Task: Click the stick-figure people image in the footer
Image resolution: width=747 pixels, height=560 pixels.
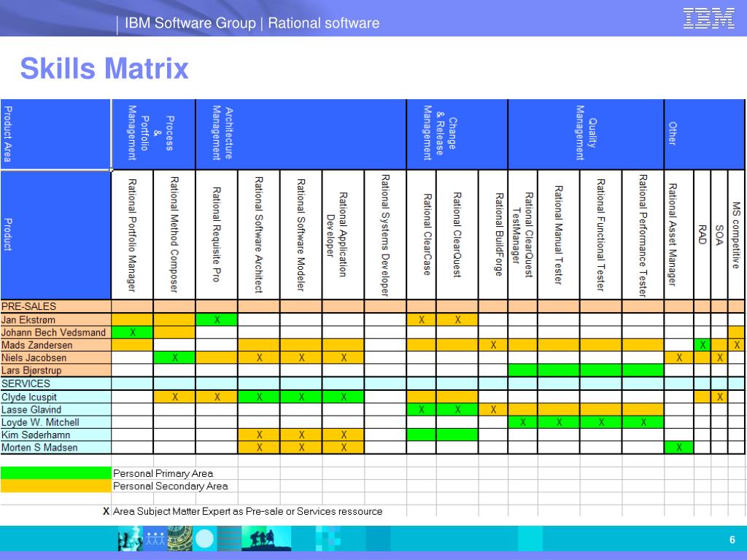Action: tap(155, 539)
